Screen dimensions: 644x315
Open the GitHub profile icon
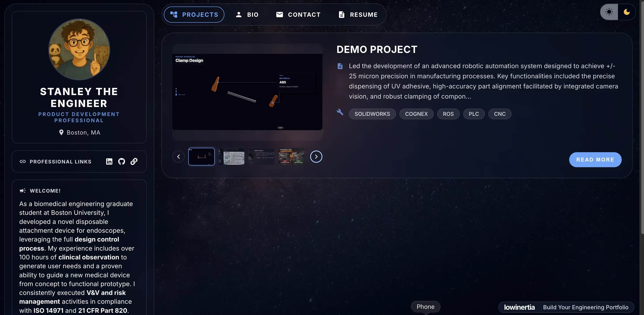click(121, 162)
